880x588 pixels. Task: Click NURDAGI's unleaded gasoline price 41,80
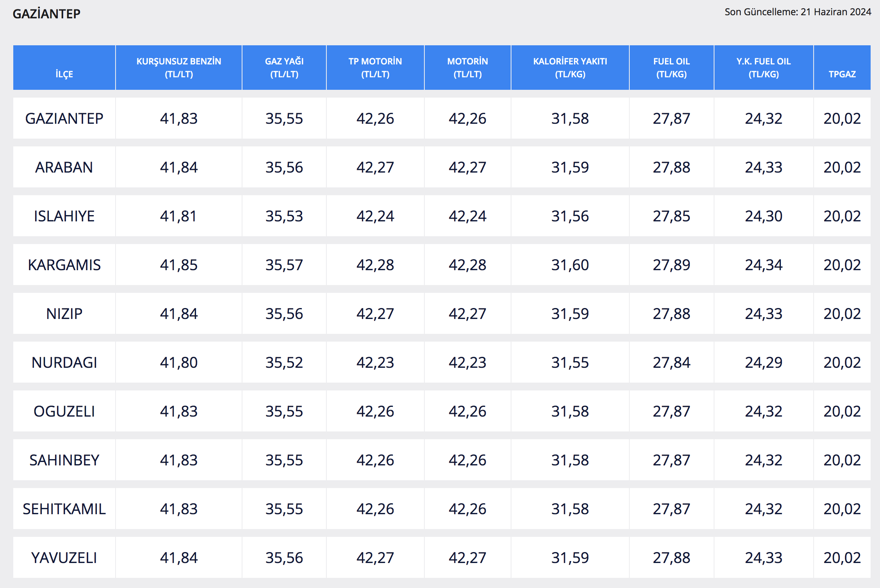point(179,362)
